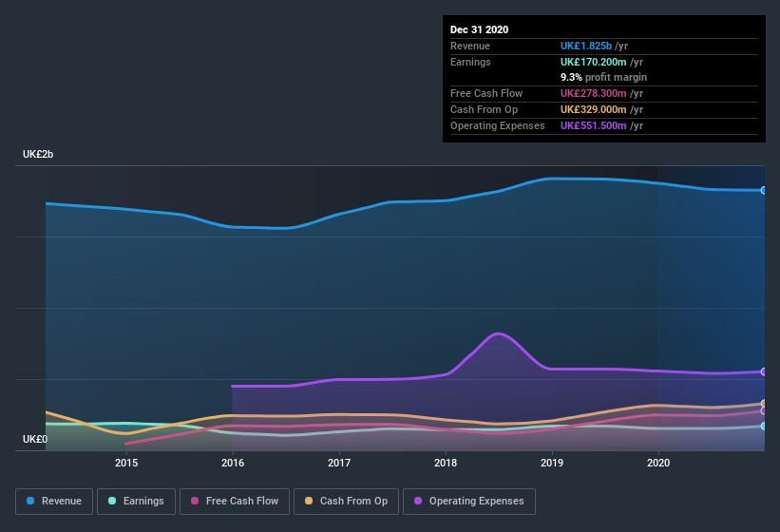Click the 2016 x-axis label

pos(233,463)
